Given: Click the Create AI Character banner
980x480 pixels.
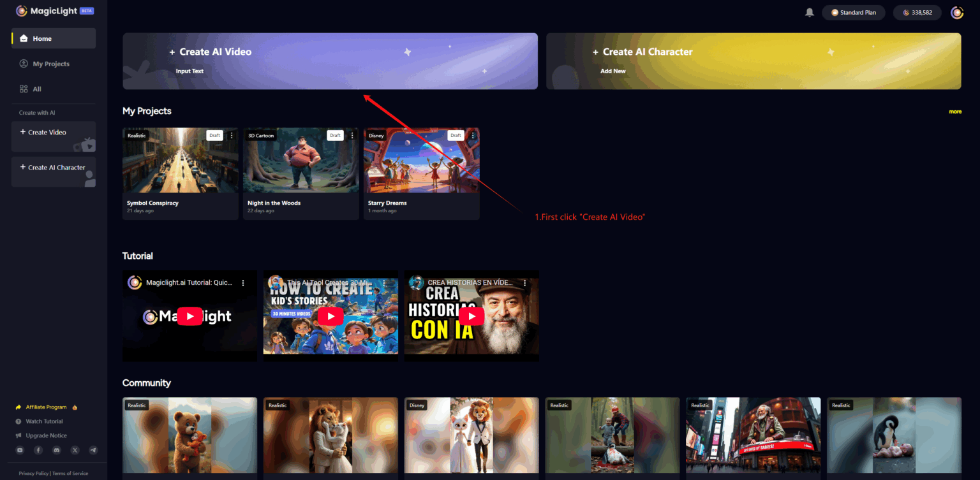Looking at the screenshot, I should click(x=753, y=61).
